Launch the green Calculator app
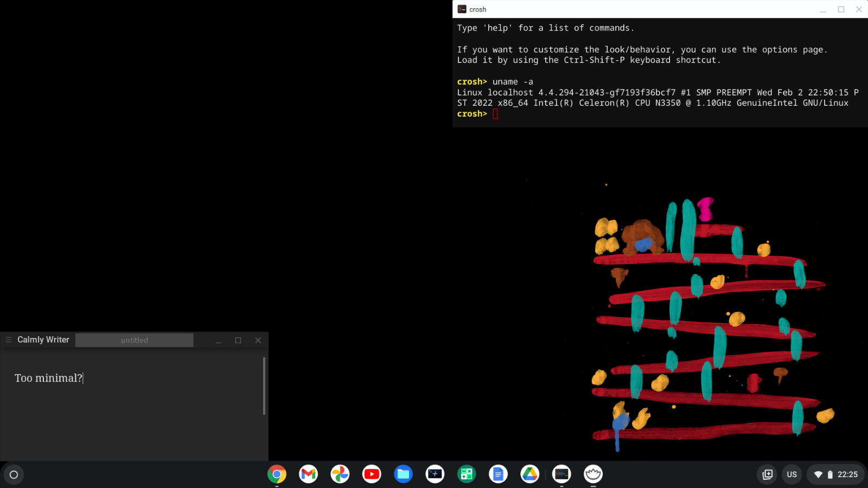The height and width of the screenshot is (488, 868). coord(467,474)
